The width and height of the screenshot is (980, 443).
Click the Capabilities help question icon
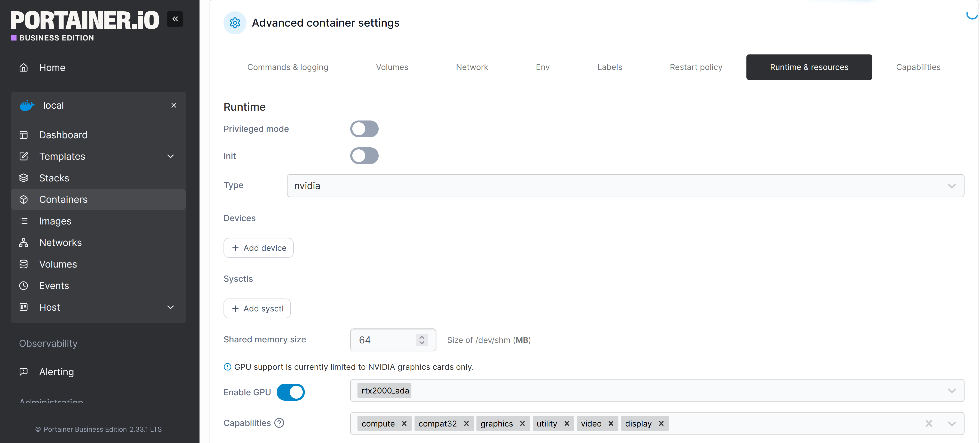tap(279, 423)
